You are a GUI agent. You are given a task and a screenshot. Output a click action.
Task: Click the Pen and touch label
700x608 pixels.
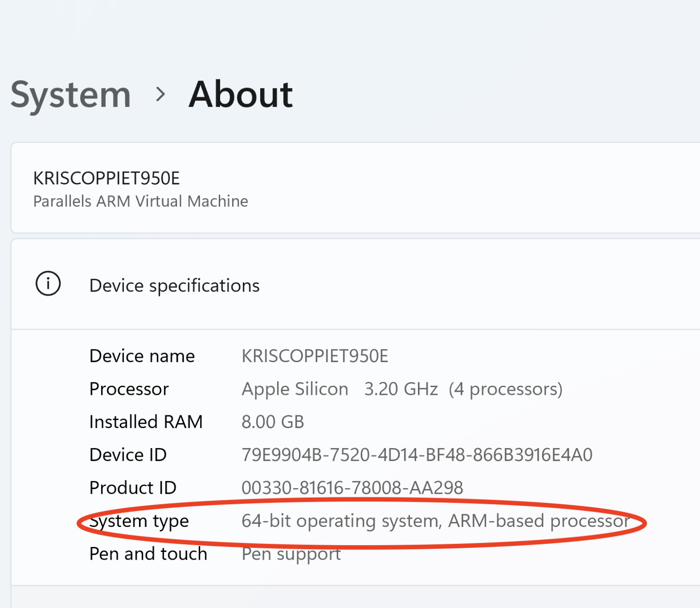click(148, 554)
